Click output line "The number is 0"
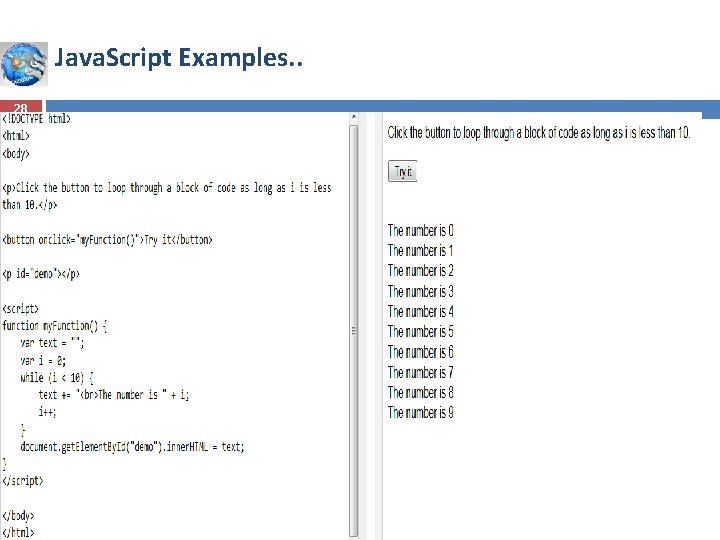This screenshot has width=720, height=540. [x=421, y=230]
